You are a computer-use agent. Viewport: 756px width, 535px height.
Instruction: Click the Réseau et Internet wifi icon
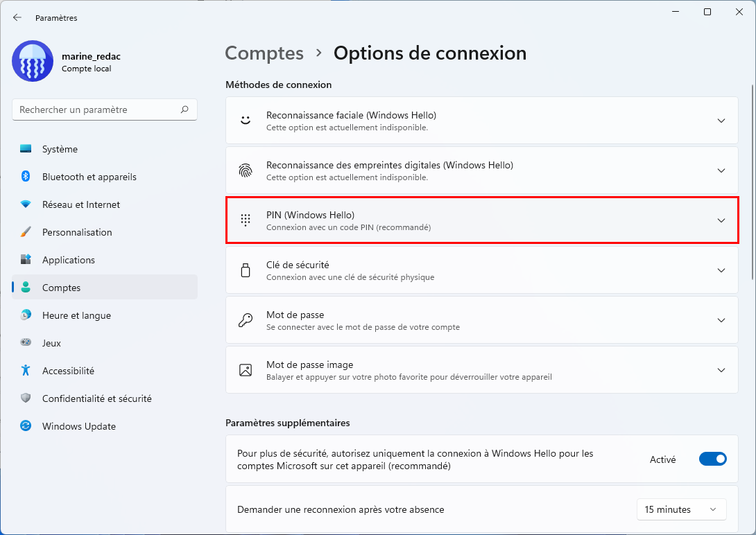click(x=26, y=204)
